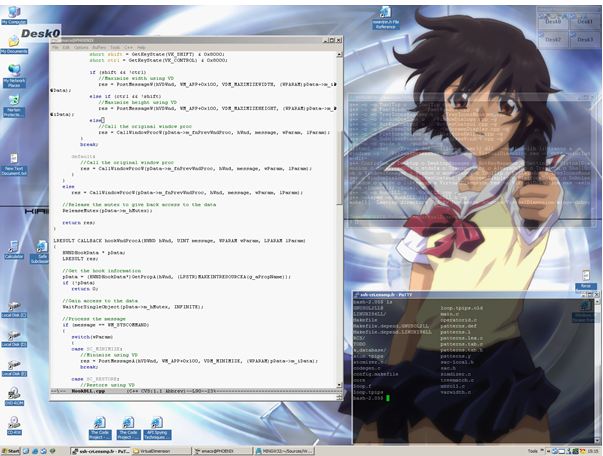
Task: Click 'case SC_MINIMIZE:' line in emacs
Action: pos(97,349)
